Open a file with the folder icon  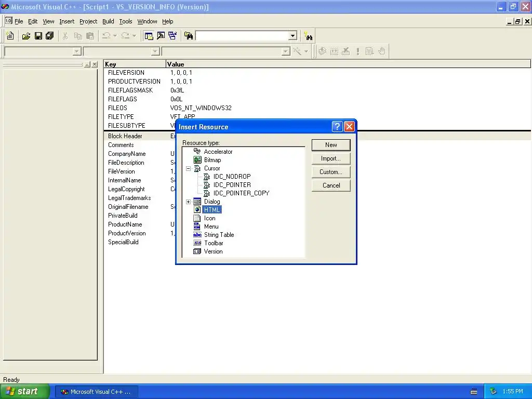click(x=26, y=36)
